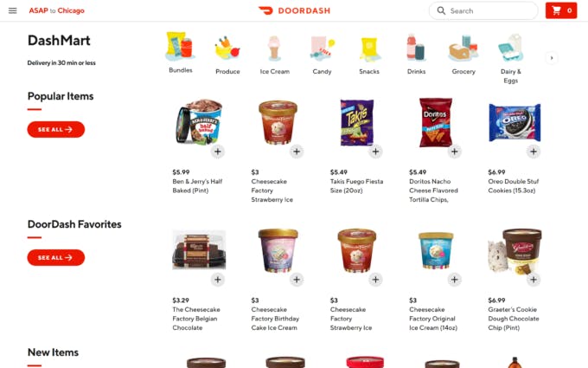Select the Drinks category icon

coord(416,48)
